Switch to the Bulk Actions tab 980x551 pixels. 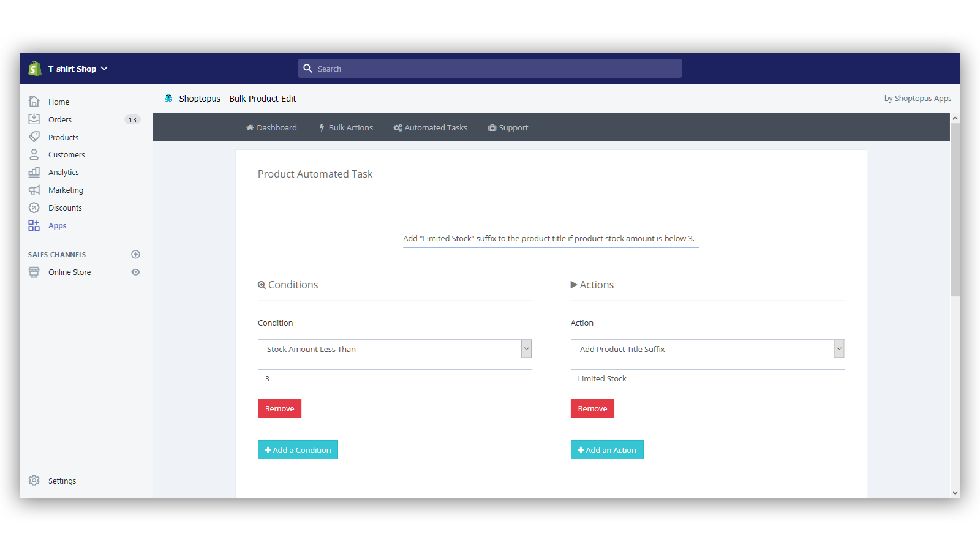click(346, 127)
